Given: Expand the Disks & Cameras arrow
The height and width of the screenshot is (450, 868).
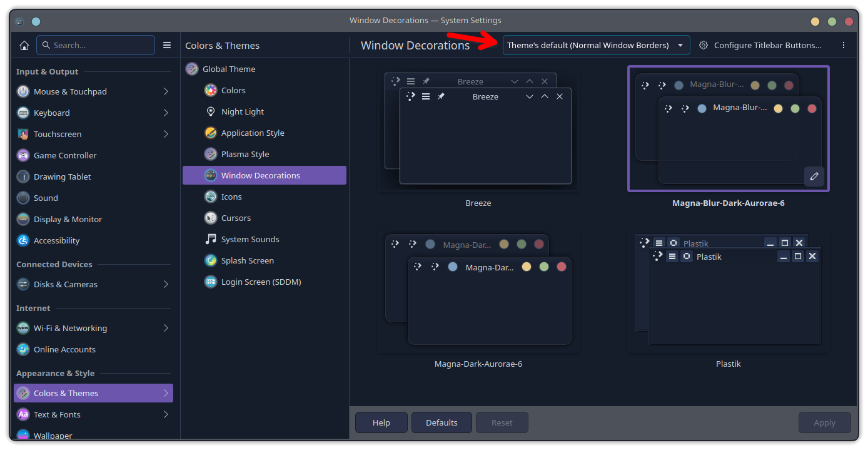Looking at the screenshot, I should tap(166, 284).
